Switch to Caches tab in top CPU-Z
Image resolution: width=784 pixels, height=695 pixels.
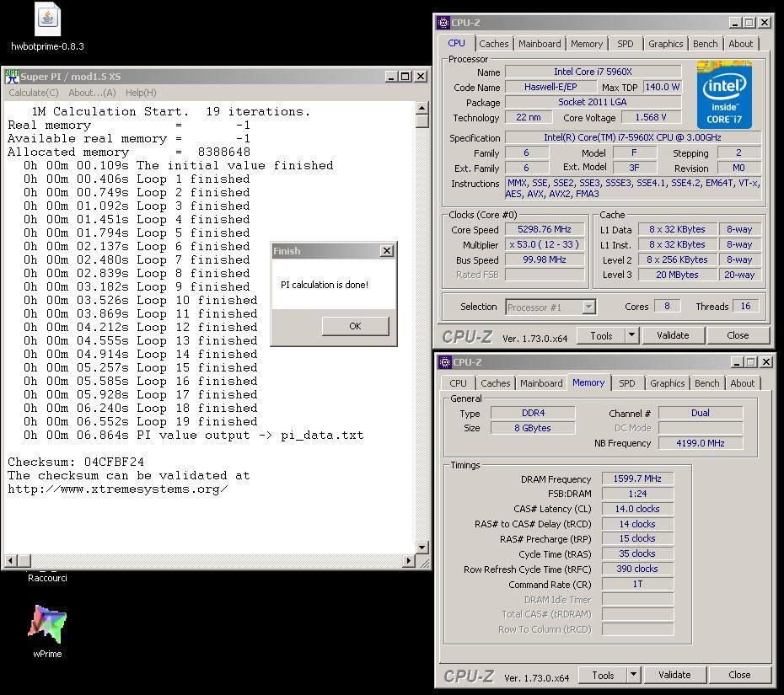[493, 44]
